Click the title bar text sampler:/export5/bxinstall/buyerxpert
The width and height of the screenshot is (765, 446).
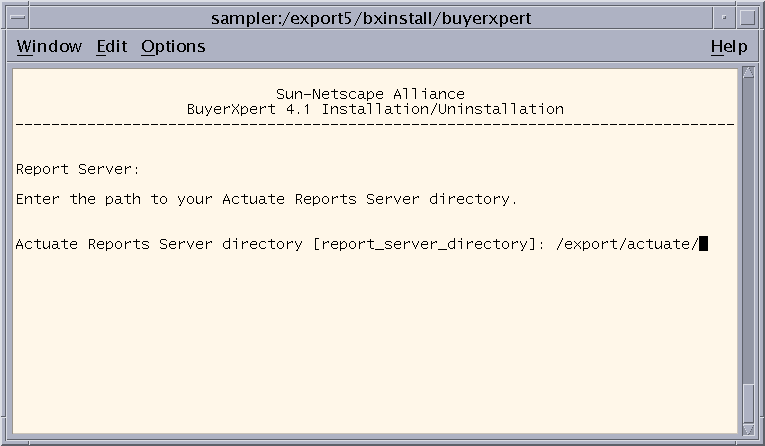tap(371, 19)
